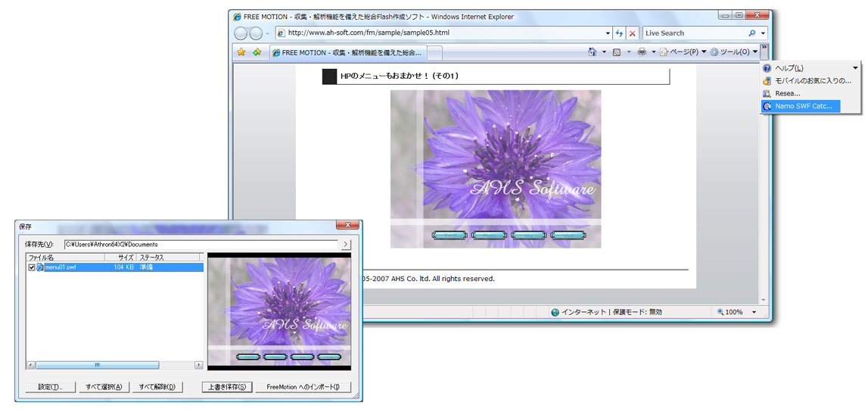The height and width of the screenshot is (409, 868).
Task: Click the first cyan Flash menu button on webpage
Action: coord(450,236)
